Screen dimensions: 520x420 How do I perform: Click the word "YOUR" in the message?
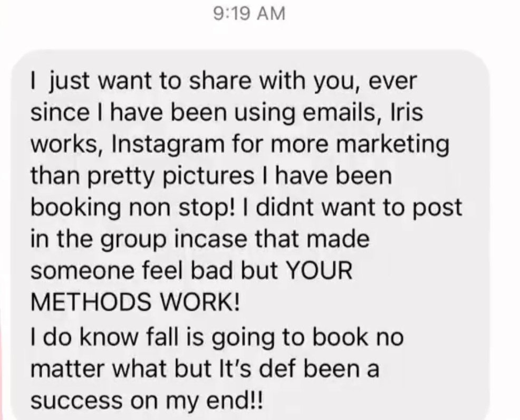tap(319, 270)
